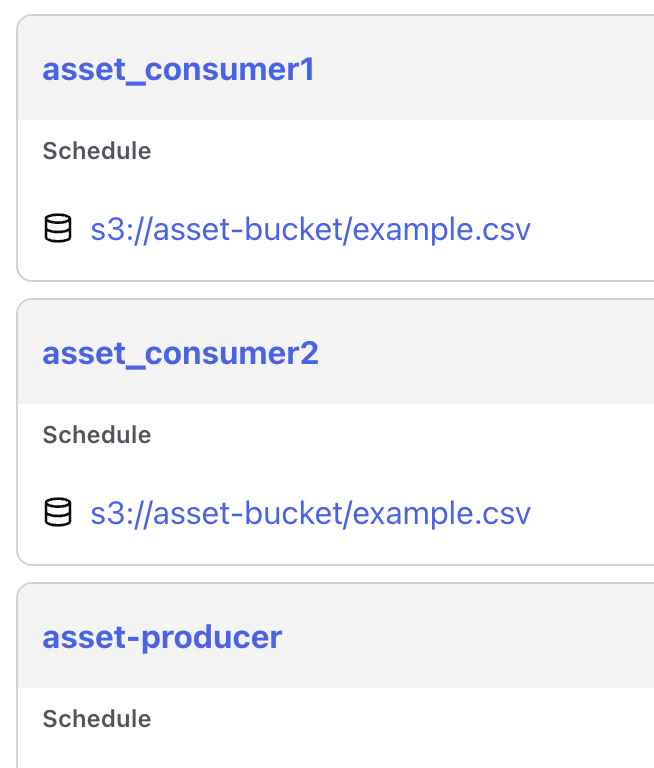The image size is (654, 768).
Task: Click the Schedule label in asset_consumer1 card
Action: tap(97, 151)
